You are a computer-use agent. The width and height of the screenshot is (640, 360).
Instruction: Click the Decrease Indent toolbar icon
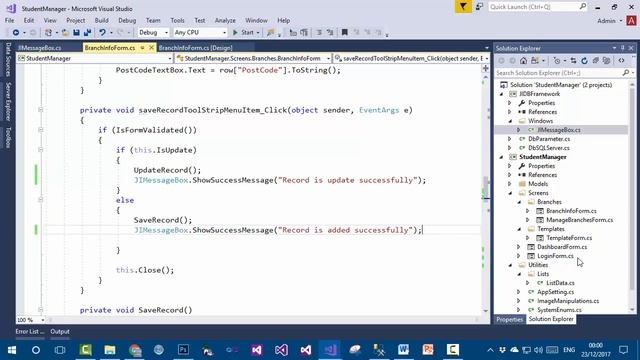[x=293, y=32]
